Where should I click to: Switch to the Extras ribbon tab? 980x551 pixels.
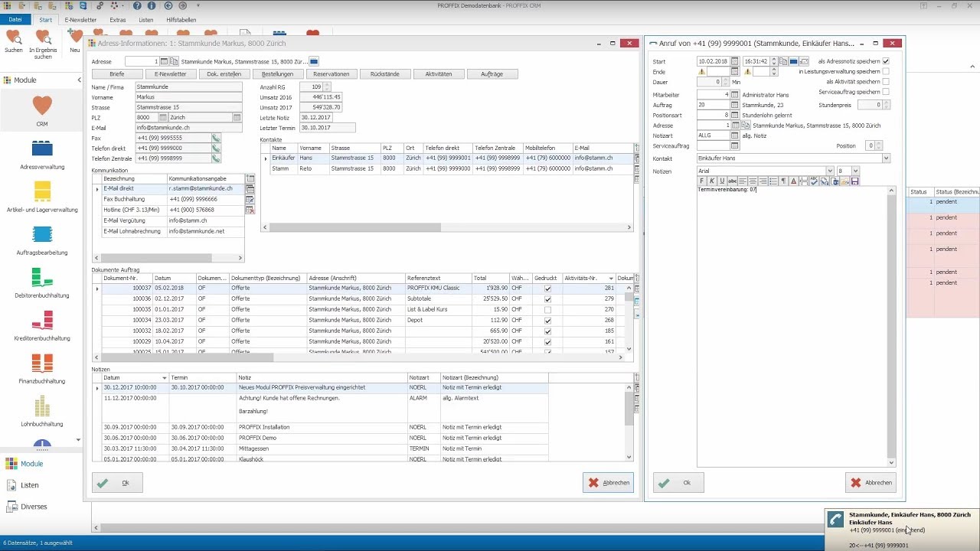click(x=118, y=20)
